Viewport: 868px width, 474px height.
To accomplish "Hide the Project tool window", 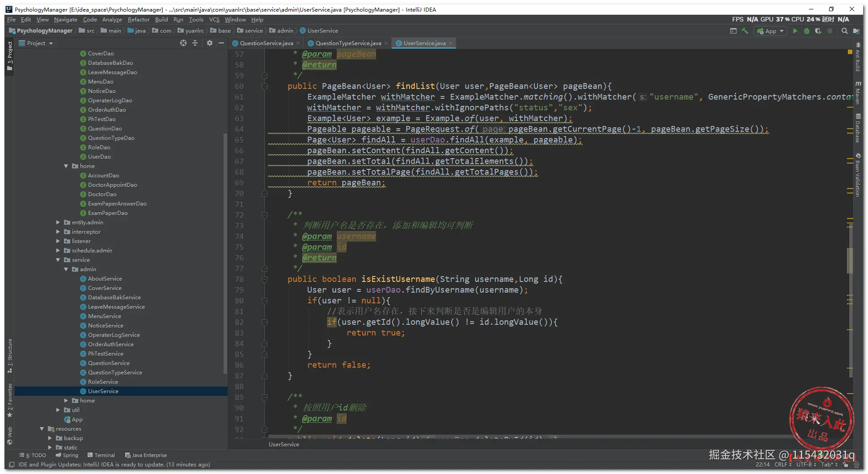I will coord(221,43).
